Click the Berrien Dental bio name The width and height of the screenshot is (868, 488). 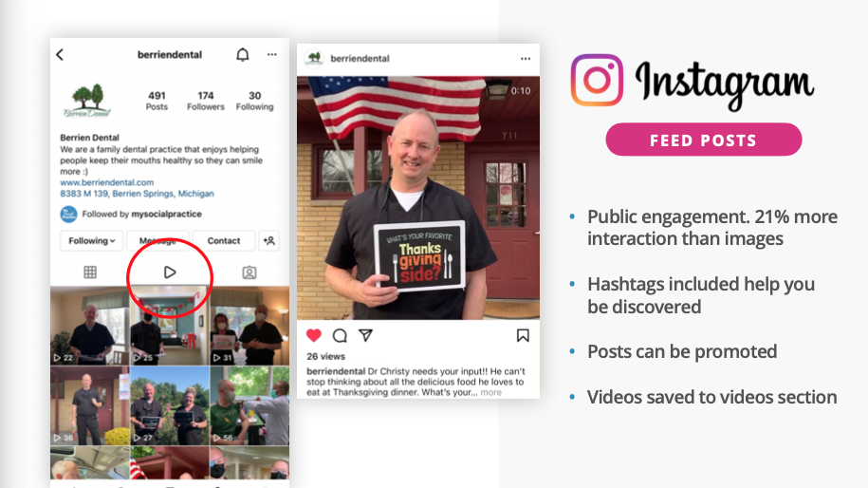pos(90,138)
